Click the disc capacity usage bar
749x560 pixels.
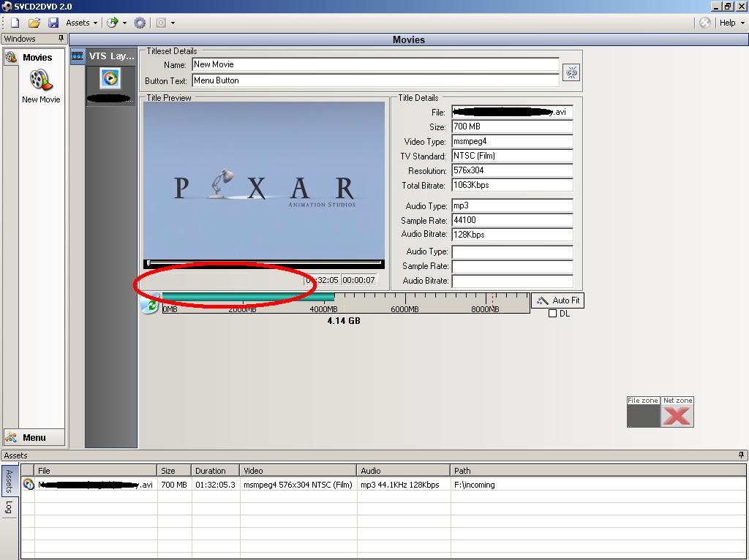(x=346, y=303)
